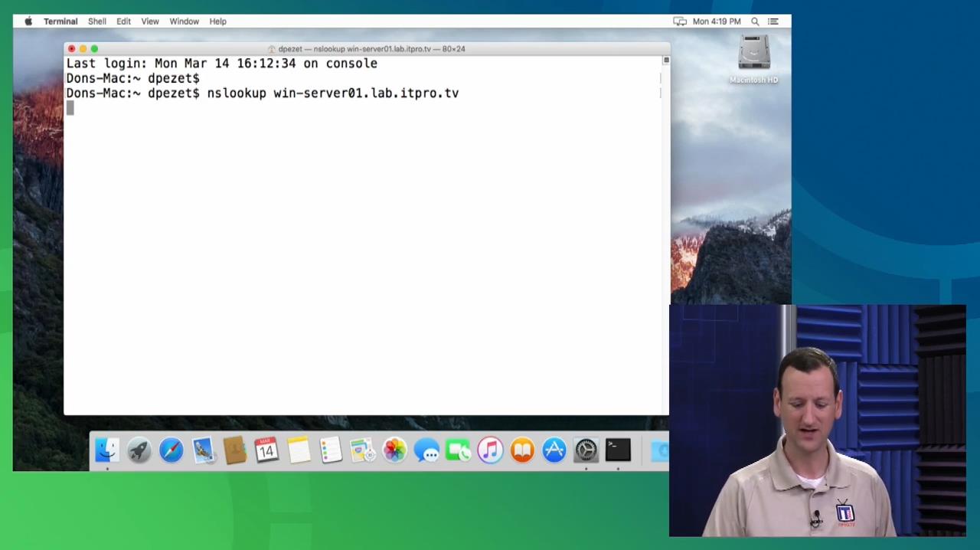The image size is (980, 550).
Task: Open Notes icon in Dock
Action: click(299, 450)
